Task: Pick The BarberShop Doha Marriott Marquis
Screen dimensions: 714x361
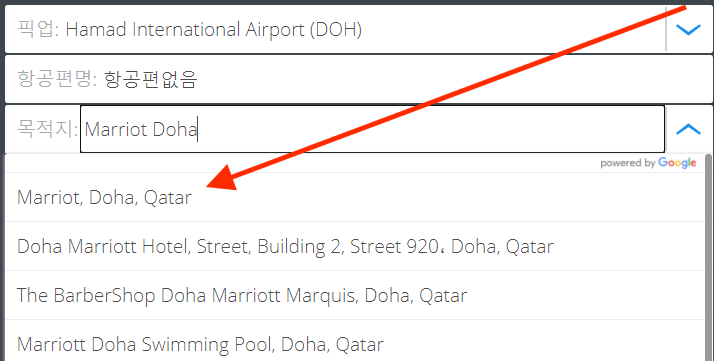Action: pos(355,295)
